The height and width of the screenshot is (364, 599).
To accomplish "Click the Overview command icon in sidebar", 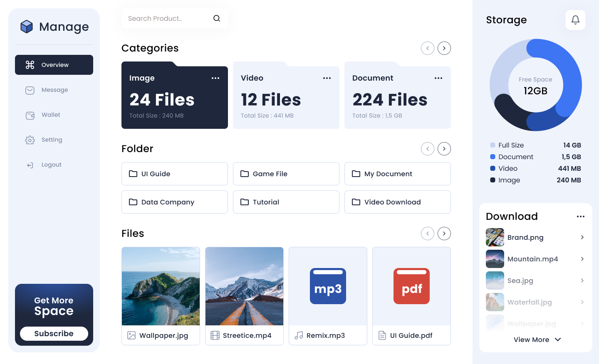I will [30, 65].
